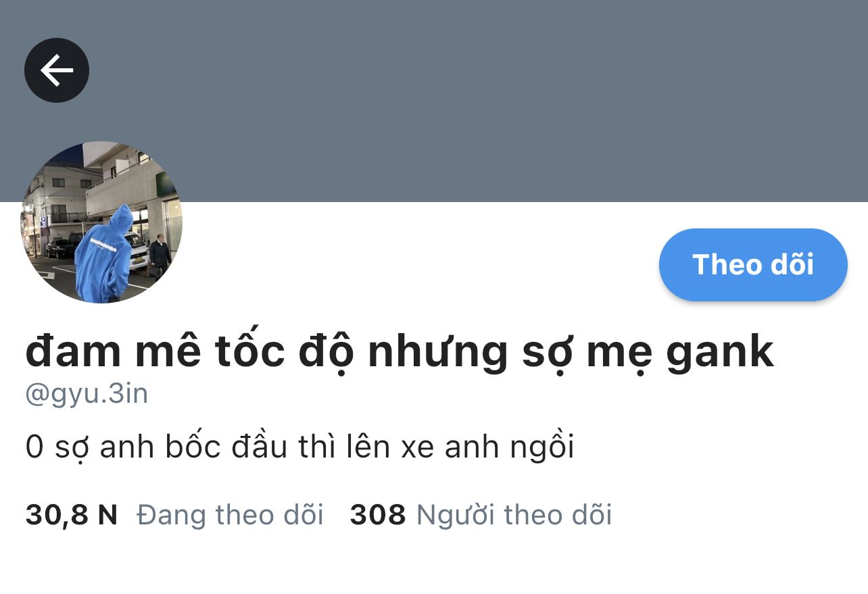This screenshot has width=868, height=594.
Task: Open the 30,8 N following count
Action: 72,515
